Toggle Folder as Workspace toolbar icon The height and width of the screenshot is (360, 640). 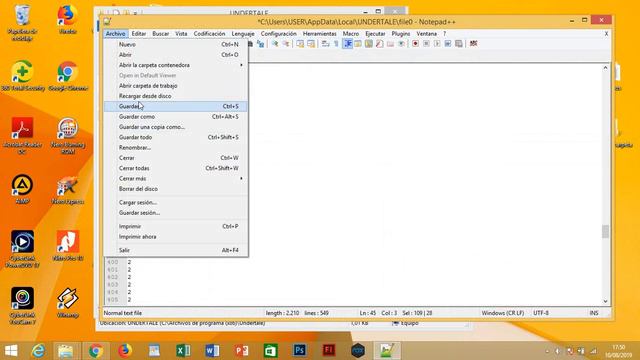click(x=390, y=44)
